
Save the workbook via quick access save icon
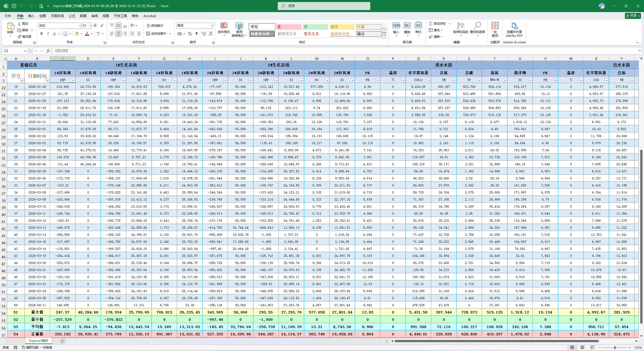14,6
